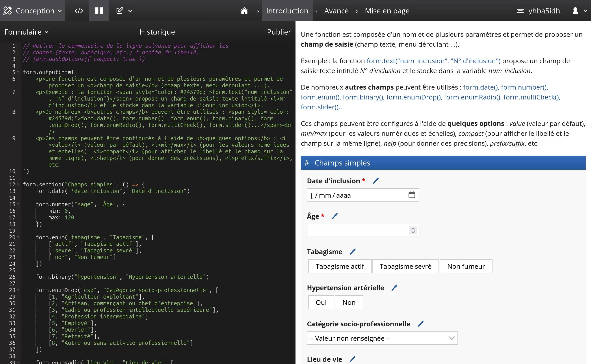The image size is (591, 364).
Task: Click the pencil icon next to Tabagisme
Action: click(x=352, y=252)
